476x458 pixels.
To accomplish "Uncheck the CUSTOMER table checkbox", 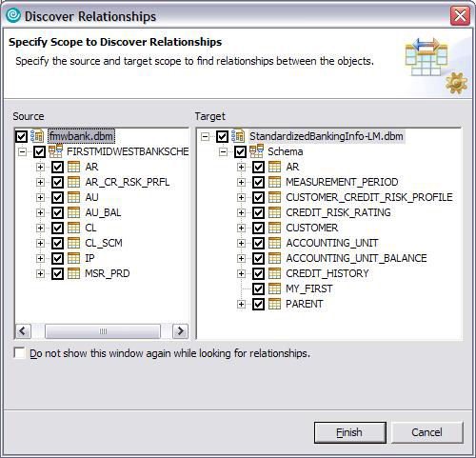I will (258, 228).
